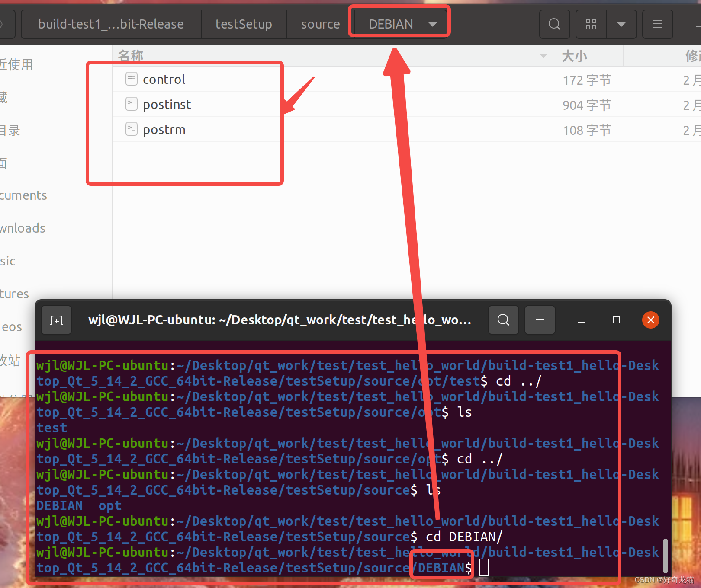Click the 172 字节 size cell
The image size is (701, 588).
(587, 80)
